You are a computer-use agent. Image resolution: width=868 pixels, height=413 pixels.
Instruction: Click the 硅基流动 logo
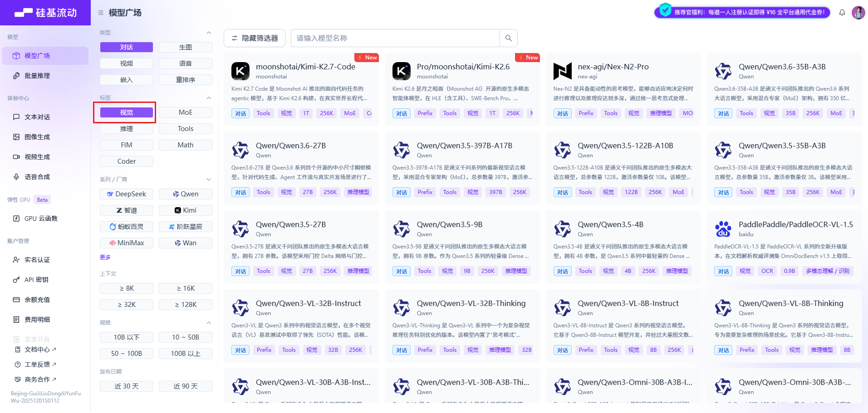point(45,13)
